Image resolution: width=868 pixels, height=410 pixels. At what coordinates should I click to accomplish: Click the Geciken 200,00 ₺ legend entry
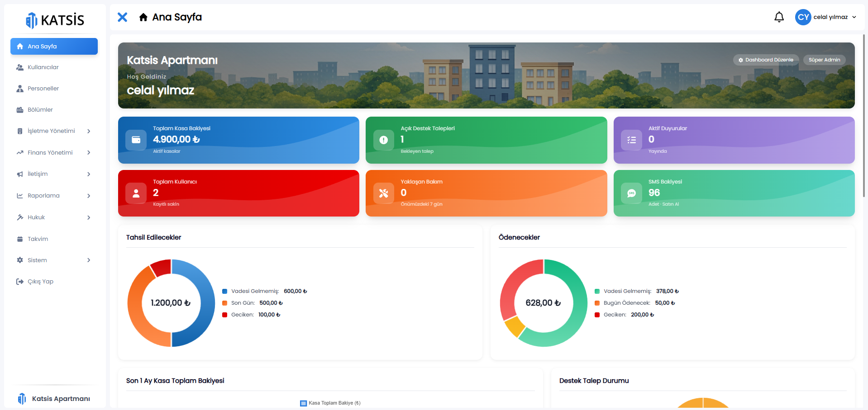(x=624, y=315)
